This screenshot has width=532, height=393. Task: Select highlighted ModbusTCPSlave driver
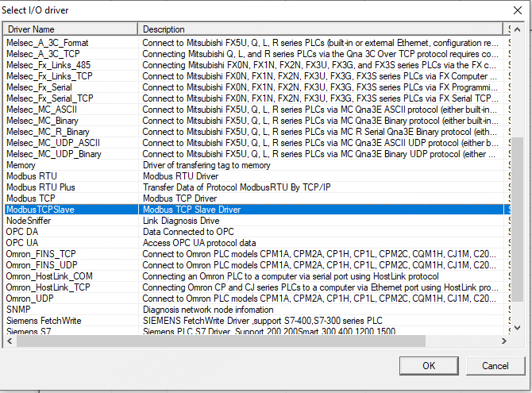[40, 210]
